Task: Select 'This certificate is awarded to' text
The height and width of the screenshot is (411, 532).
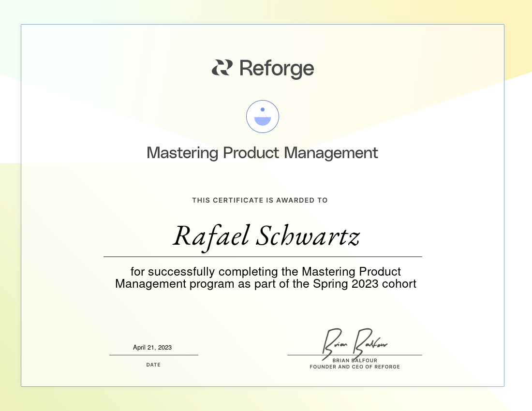Action: (x=260, y=200)
